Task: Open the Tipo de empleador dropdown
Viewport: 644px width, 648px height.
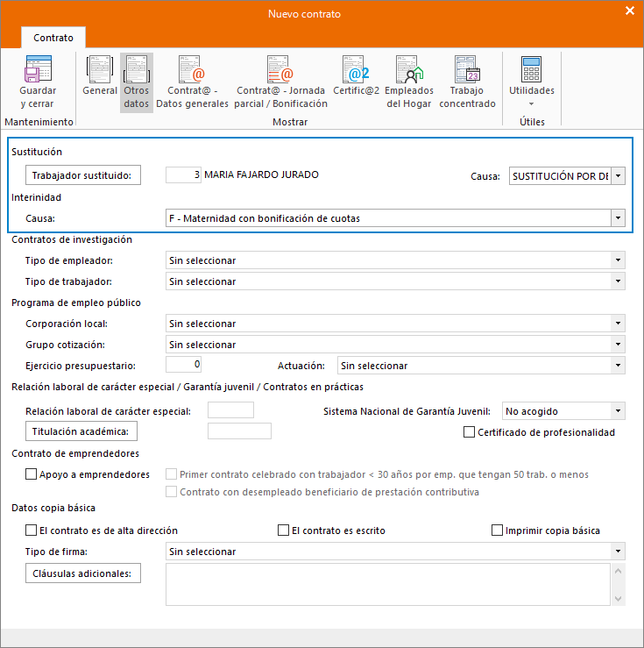Action: pyautogui.click(x=619, y=260)
